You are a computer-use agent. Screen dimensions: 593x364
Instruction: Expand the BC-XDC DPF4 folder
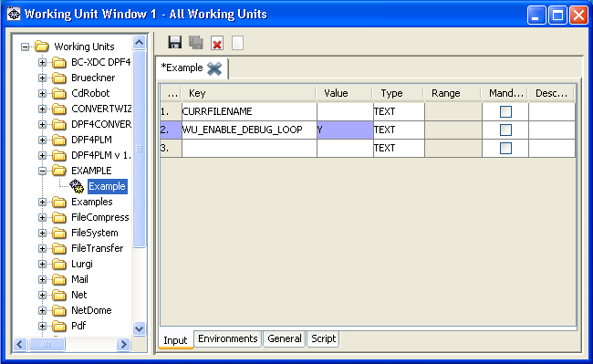[x=42, y=62]
